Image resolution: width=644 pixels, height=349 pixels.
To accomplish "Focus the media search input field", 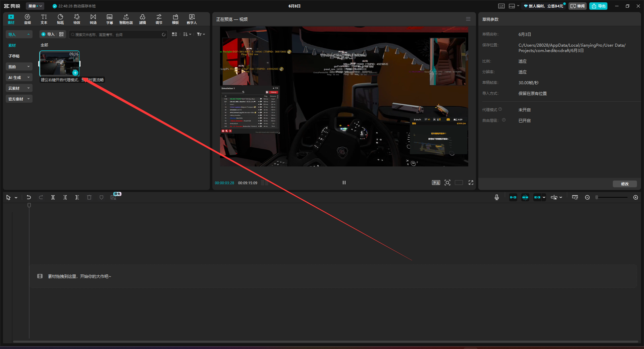I will (117, 35).
